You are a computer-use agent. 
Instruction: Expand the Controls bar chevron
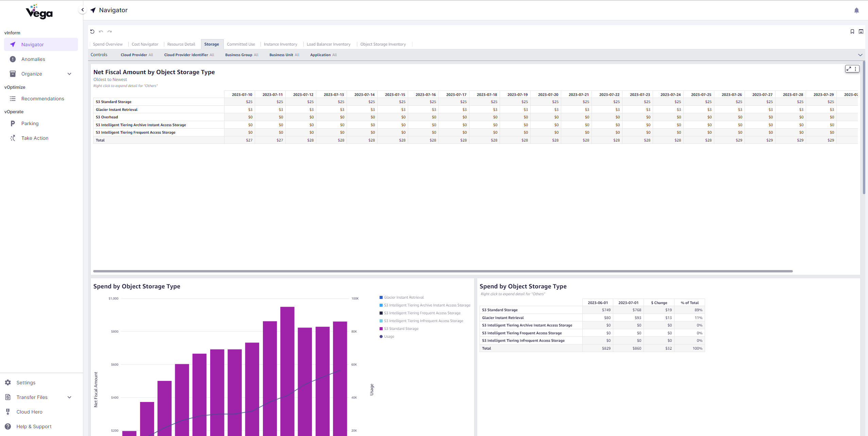pyautogui.click(x=860, y=55)
